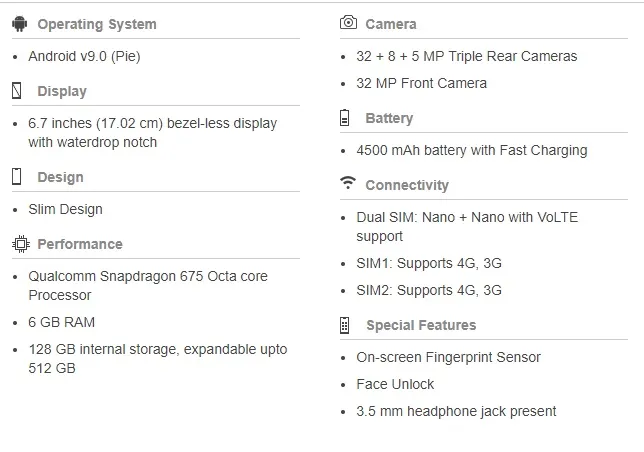Click 32 MP Front Camera text
The image size is (644, 452).
coord(421,83)
